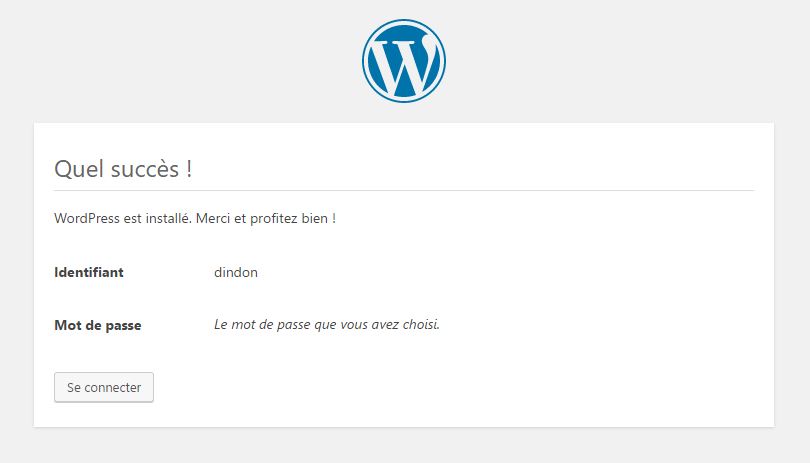
Task: Click the bold "Mot de passe" label
Action: [x=98, y=325]
